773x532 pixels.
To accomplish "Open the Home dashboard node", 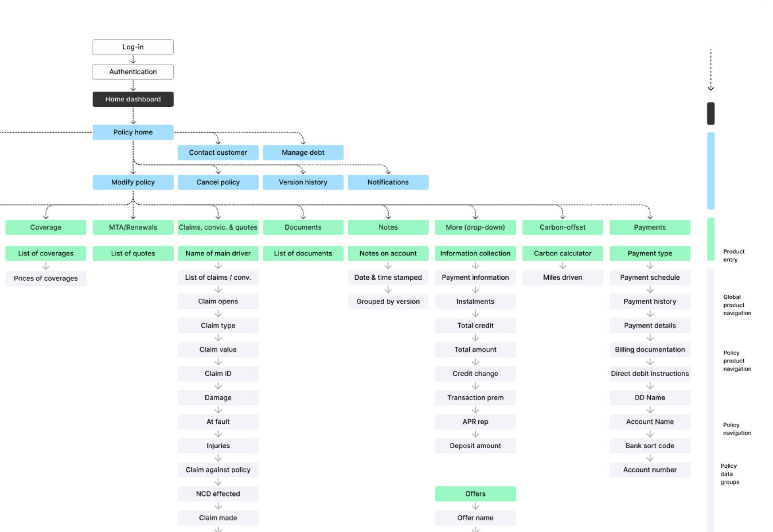I will coord(133,99).
